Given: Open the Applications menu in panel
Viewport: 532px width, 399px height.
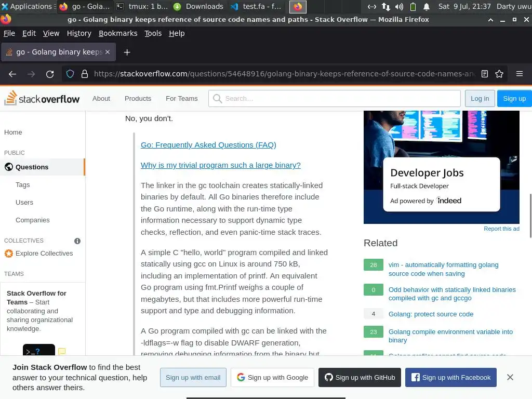Looking at the screenshot, I should [28, 6].
